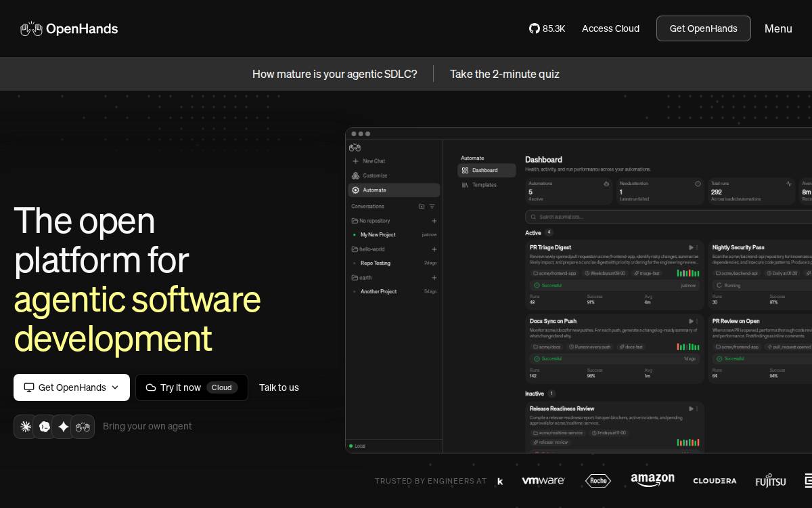Viewport: 812px width, 508px height.
Task: Click the robot icon on Automations card
Action: (606, 184)
